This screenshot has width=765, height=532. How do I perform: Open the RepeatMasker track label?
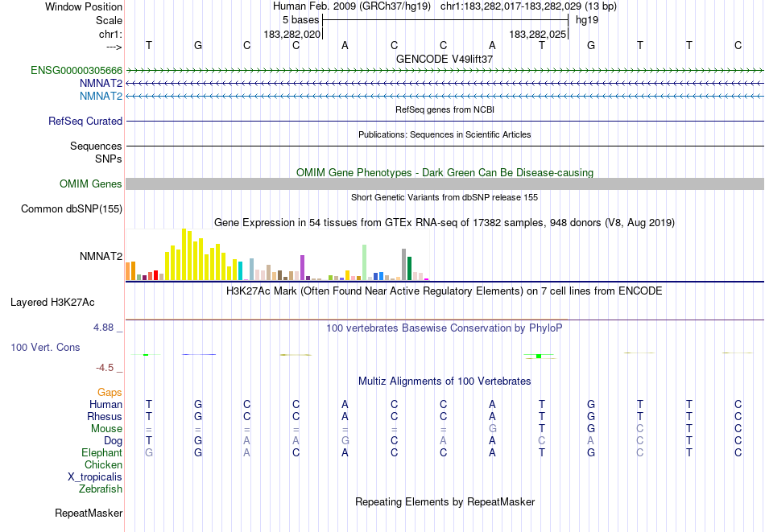89,513
